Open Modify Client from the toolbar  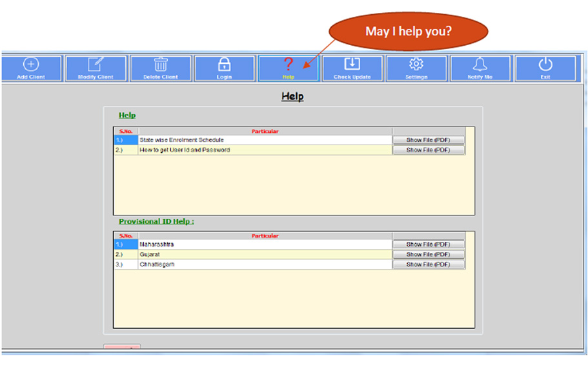tap(96, 65)
